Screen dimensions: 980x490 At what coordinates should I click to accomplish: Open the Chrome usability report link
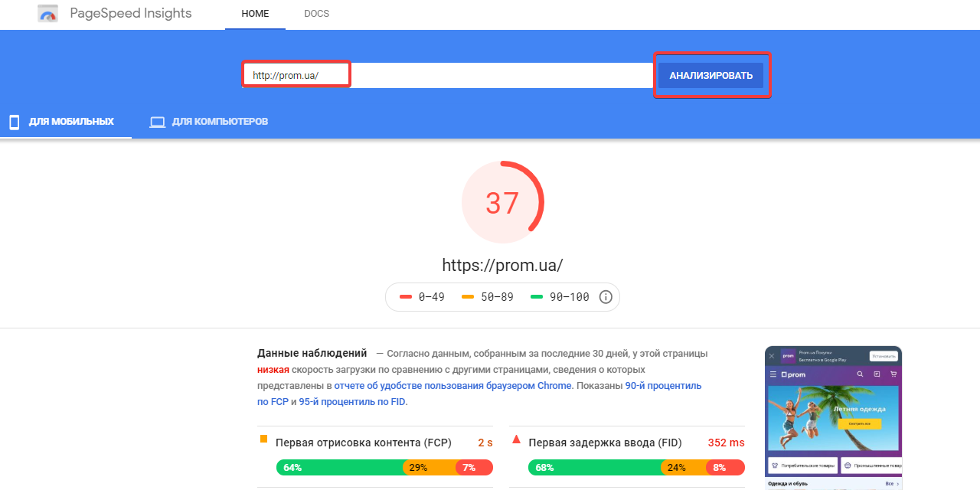(x=452, y=386)
